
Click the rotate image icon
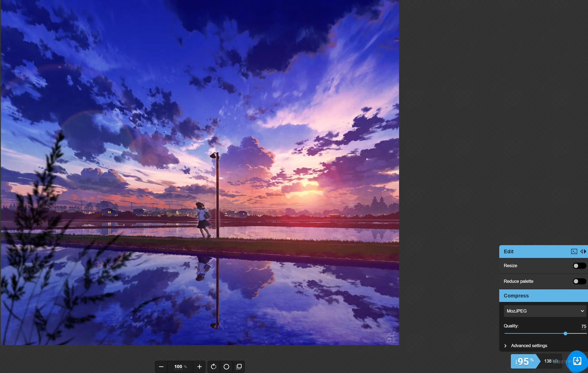(x=214, y=367)
